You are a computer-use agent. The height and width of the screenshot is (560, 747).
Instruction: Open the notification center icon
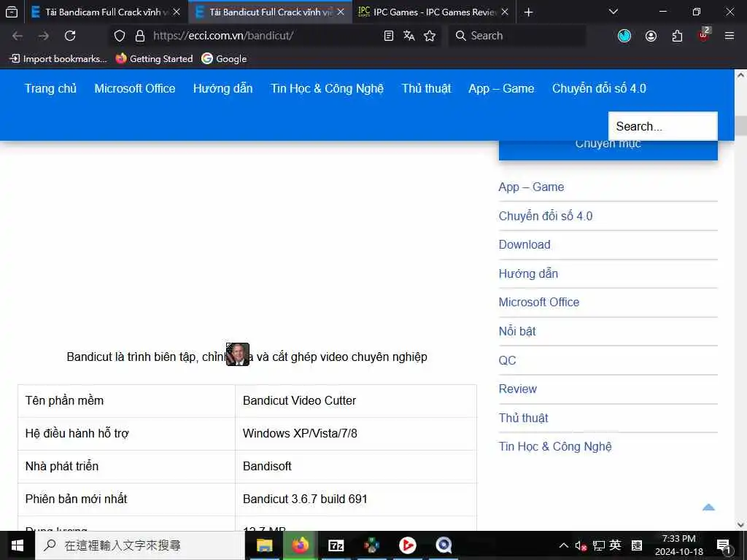click(724, 545)
